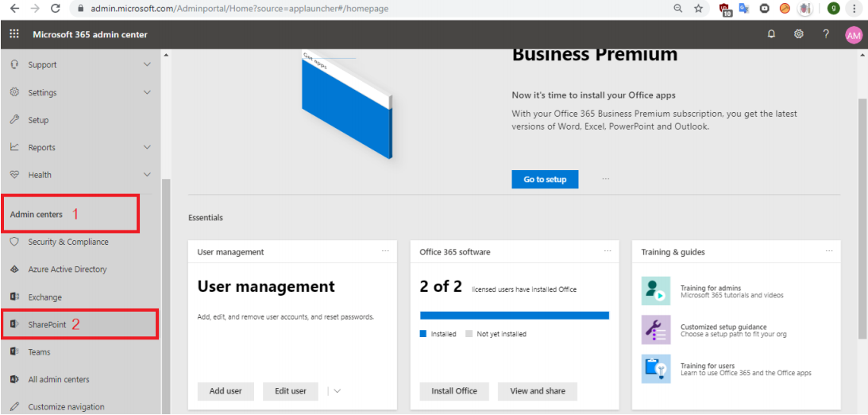Click the Admin centers heading
This screenshot has width=868, height=415.
pos(37,215)
